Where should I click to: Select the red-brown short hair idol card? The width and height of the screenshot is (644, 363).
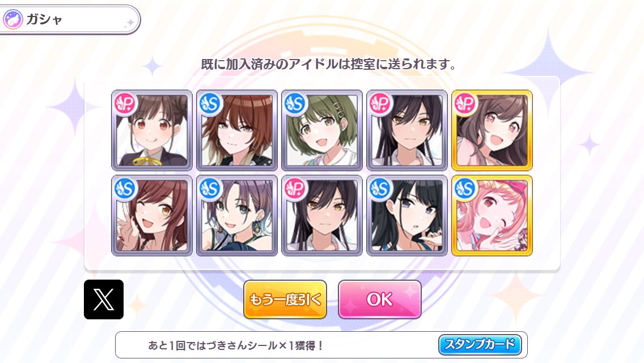pyautogui.click(x=237, y=130)
